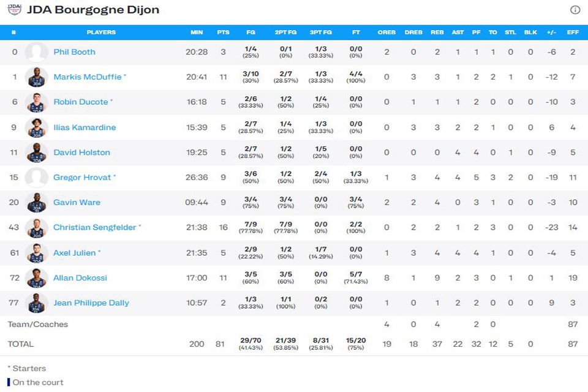
Task: Click total three-pointers 8/31 cell
Action: pos(320,343)
